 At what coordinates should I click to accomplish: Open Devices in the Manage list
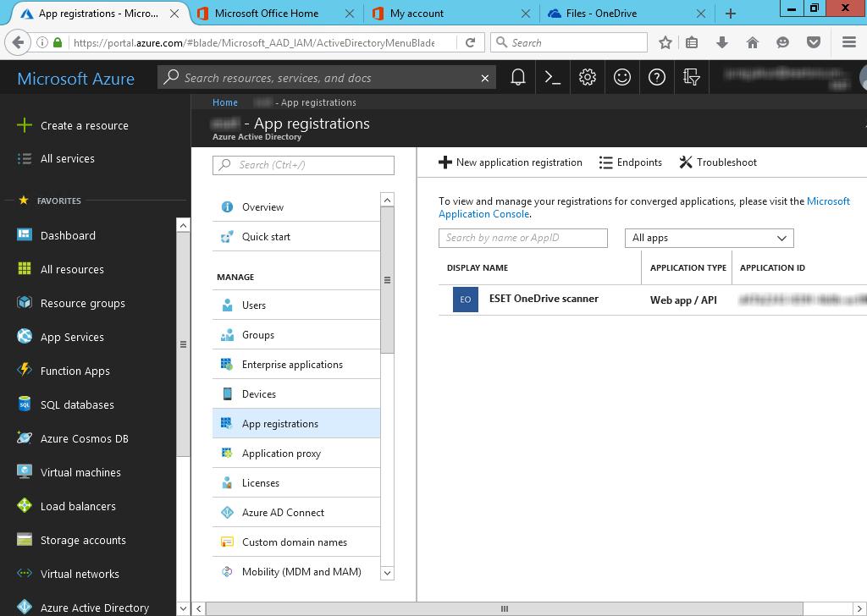tap(296, 394)
